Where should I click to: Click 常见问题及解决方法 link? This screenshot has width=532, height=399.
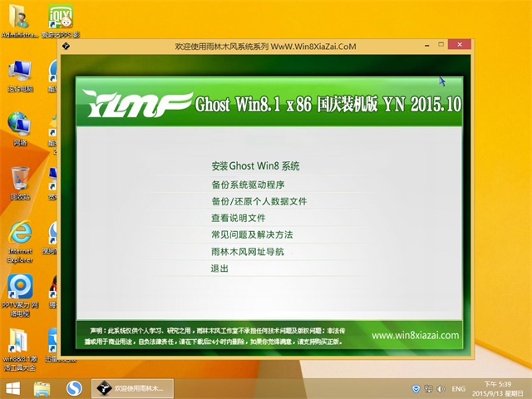[x=252, y=234]
